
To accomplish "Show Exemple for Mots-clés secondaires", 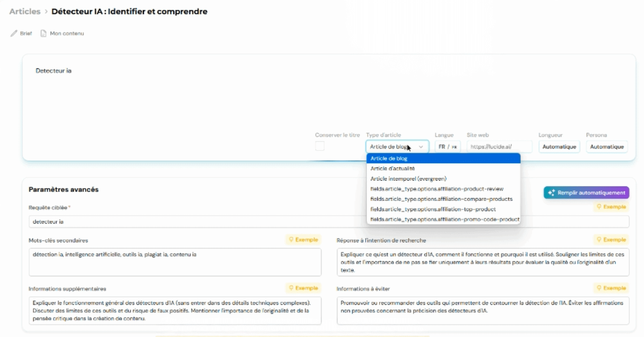I will point(304,240).
